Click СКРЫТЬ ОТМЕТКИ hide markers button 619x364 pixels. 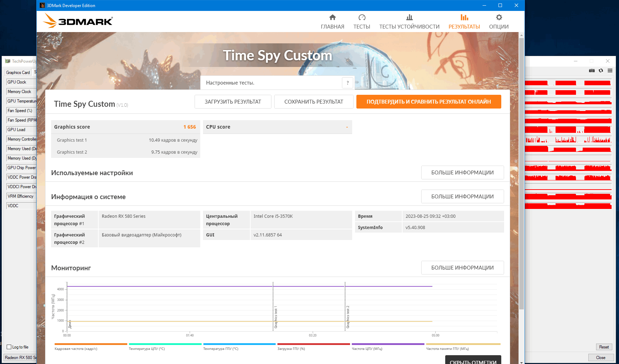pos(473,360)
